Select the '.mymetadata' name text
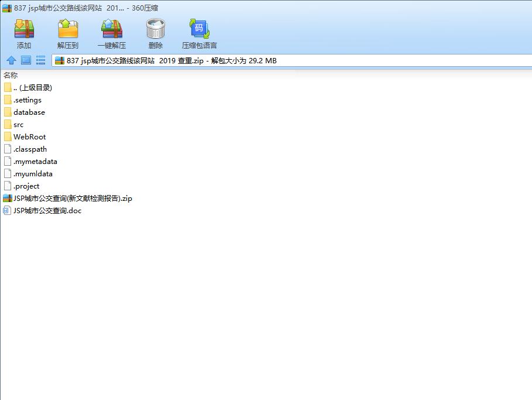Screen dimensions: 532x400 click(35, 162)
